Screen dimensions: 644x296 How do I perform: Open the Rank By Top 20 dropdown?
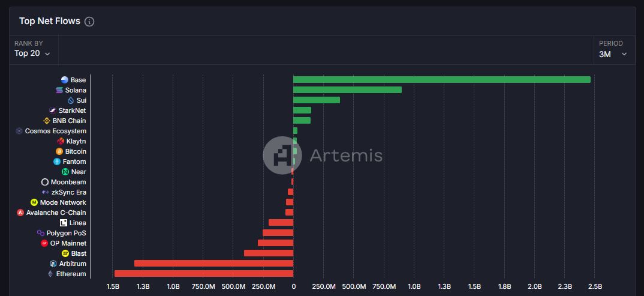click(x=32, y=53)
